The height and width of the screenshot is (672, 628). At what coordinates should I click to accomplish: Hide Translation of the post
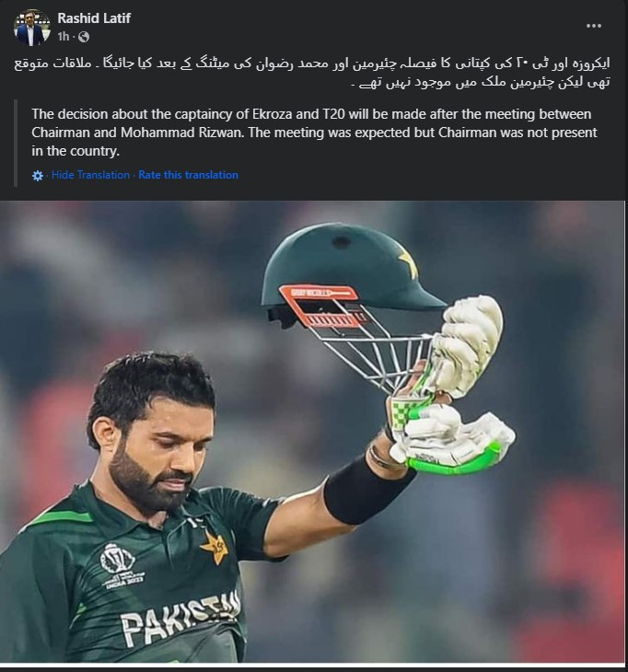[90, 175]
